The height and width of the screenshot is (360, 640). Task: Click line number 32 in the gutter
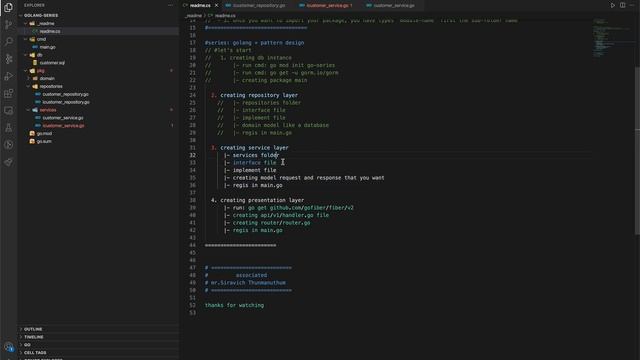tap(192, 155)
